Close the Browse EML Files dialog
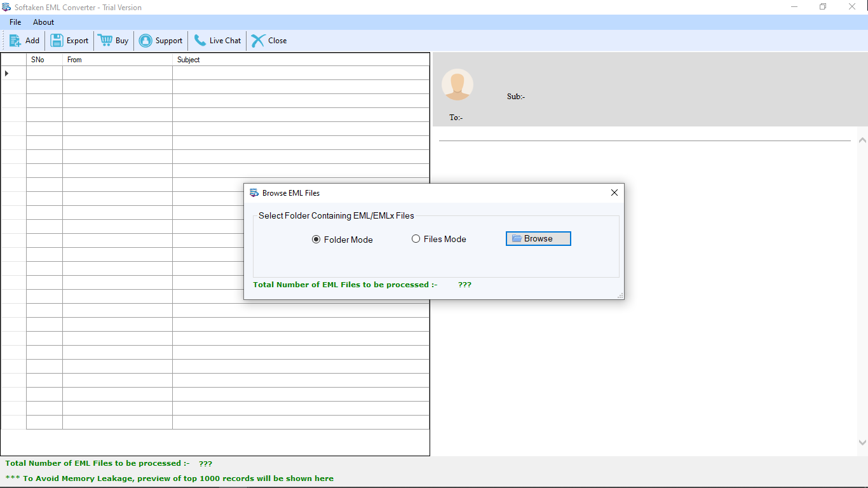 pos(614,193)
